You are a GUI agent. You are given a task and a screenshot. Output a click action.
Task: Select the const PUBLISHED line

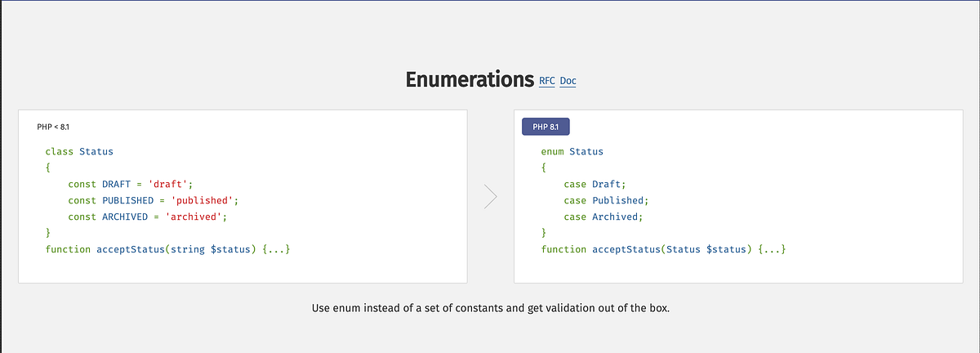click(153, 200)
